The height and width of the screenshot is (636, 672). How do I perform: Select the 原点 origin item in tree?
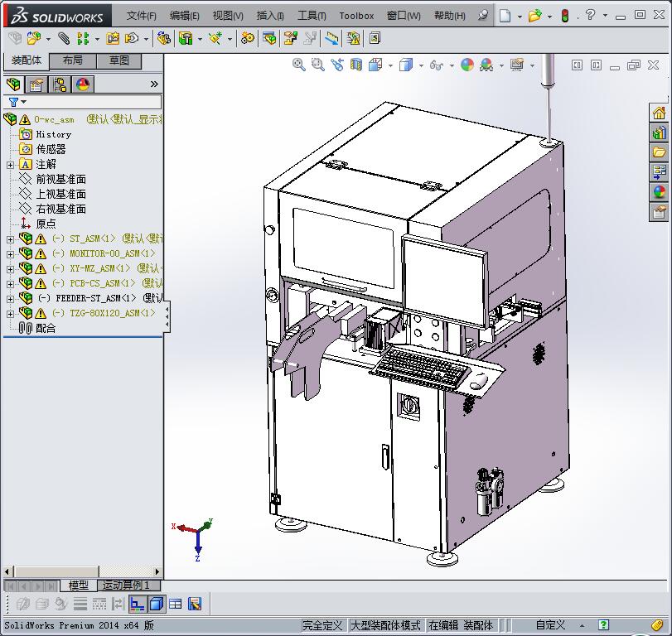(46, 224)
